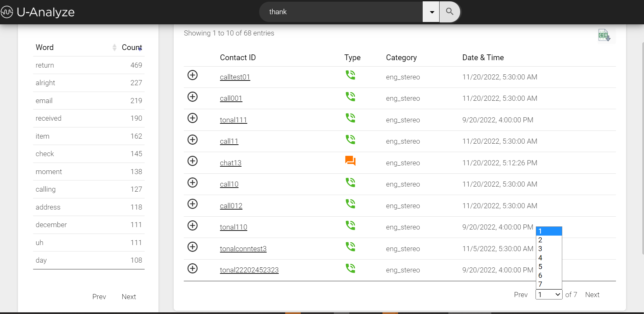This screenshot has height=314, width=644.
Task: Expand the tonal110 row
Action: (193, 225)
